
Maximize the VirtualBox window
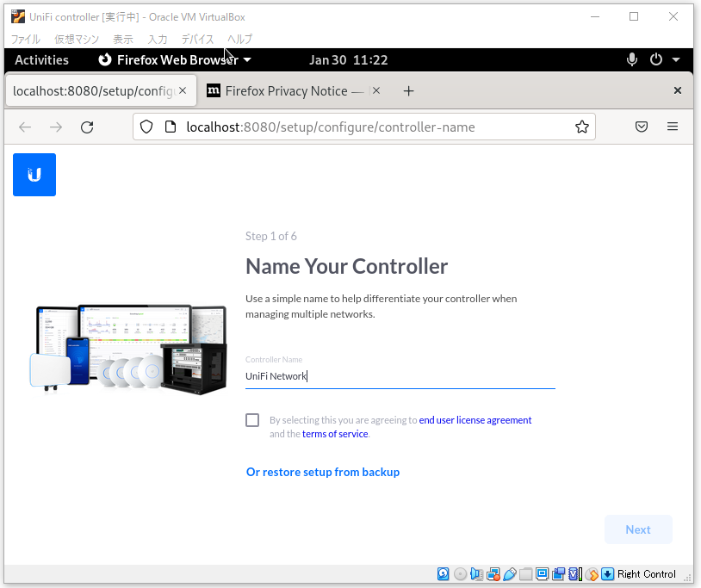(634, 17)
